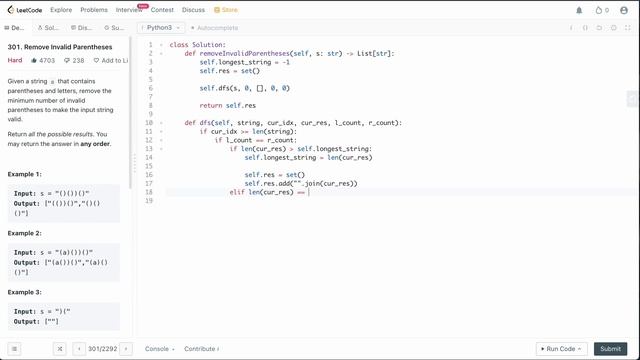The width and height of the screenshot is (640, 360).
Task: Collapse the fold arrow at line 13
Action: [x=161, y=149]
